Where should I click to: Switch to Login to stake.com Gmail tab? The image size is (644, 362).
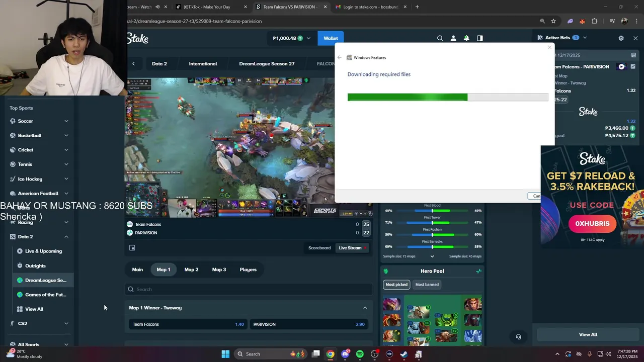tap(370, 7)
